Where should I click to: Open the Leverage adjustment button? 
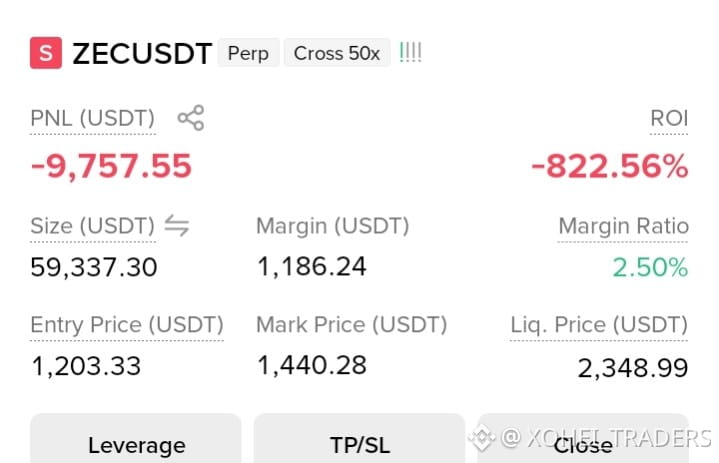point(136,439)
